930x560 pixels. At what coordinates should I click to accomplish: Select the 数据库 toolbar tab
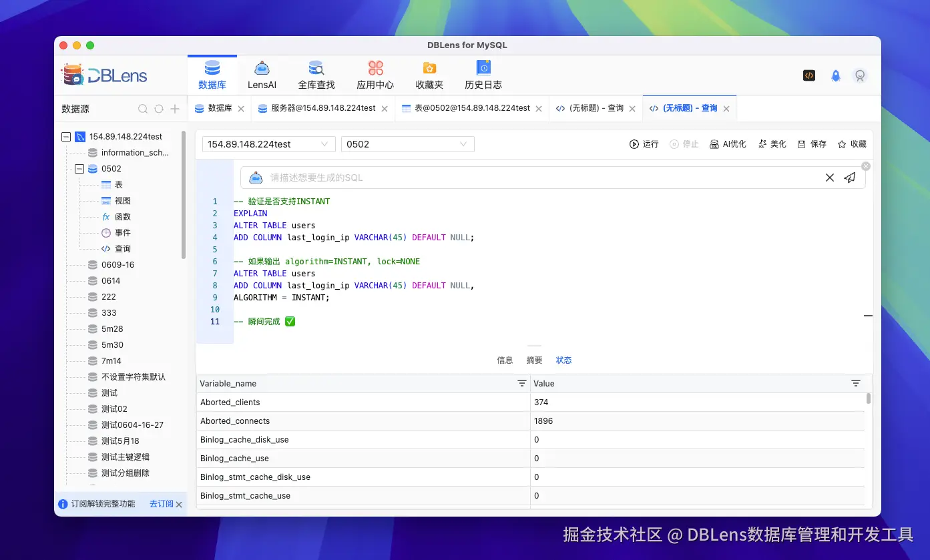(x=212, y=75)
